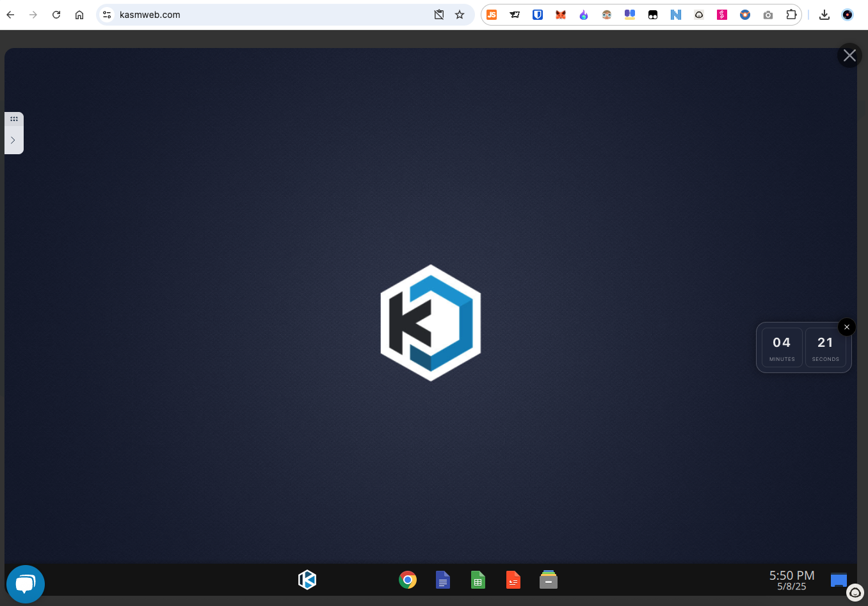Open the MetaMask fox extension
The image size is (868, 606).
coord(561,15)
